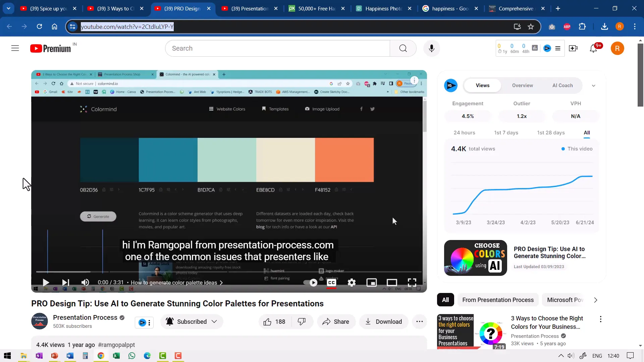Share this video
The width and height of the screenshot is (644, 362).
click(x=336, y=322)
